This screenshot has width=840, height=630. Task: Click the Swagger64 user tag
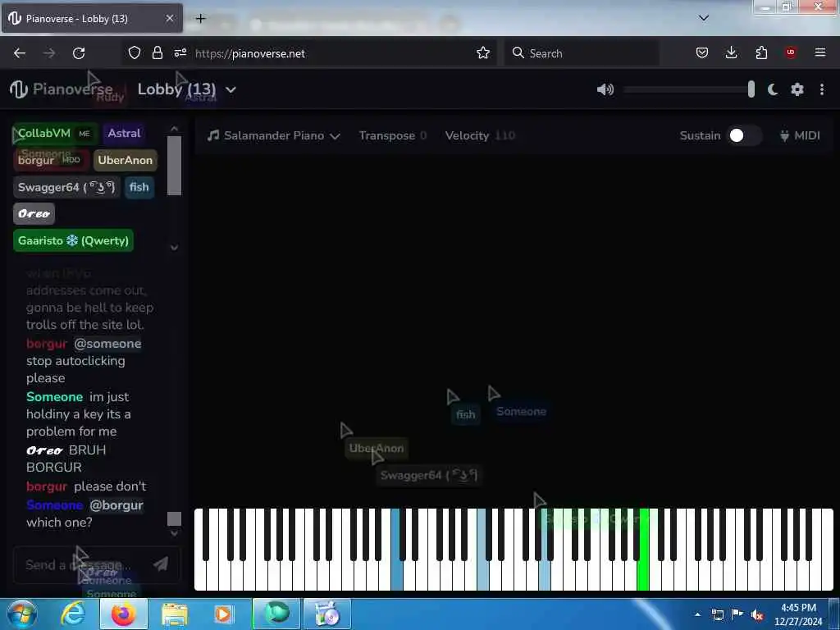point(66,187)
